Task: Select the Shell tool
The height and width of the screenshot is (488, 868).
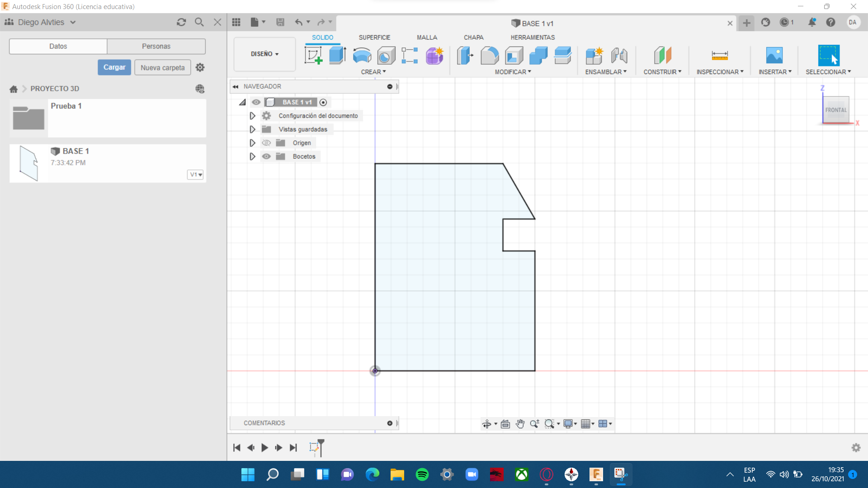Action: 514,56
